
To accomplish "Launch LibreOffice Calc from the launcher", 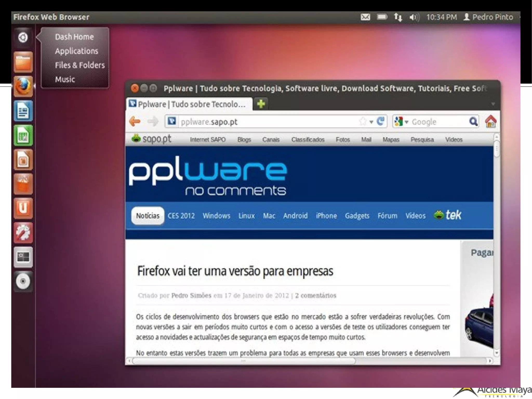I will tap(23, 135).
